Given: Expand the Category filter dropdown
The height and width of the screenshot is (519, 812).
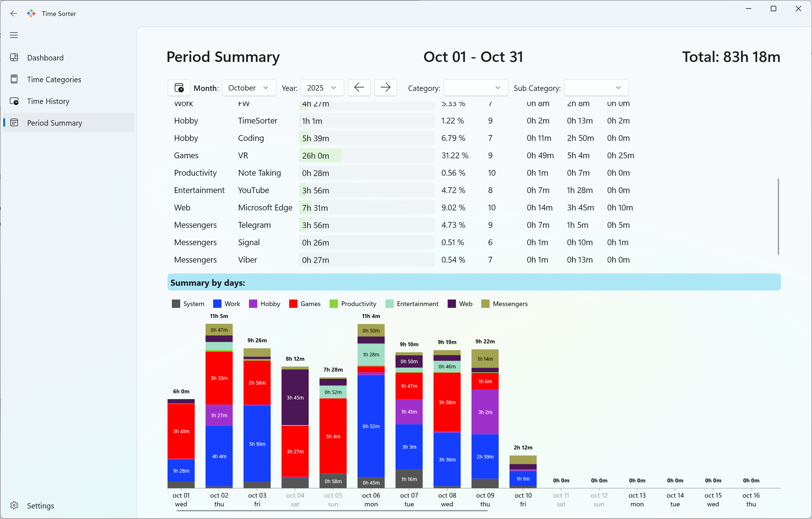Looking at the screenshot, I should coord(475,88).
